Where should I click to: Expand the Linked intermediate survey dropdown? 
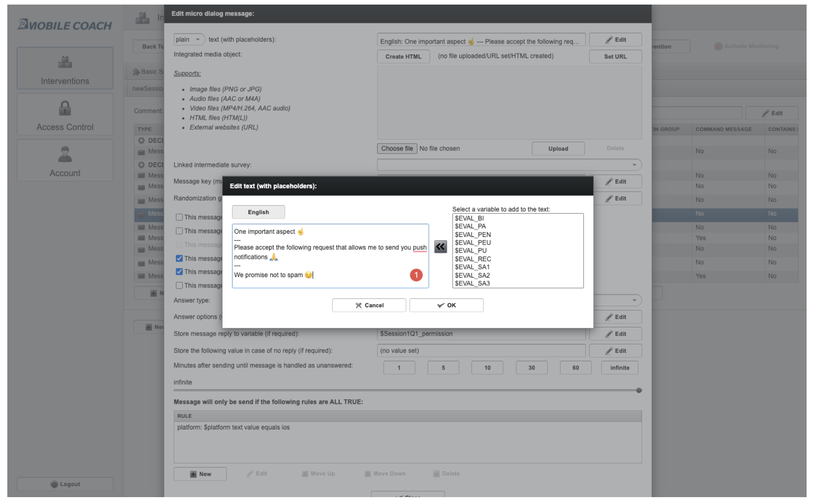point(634,165)
